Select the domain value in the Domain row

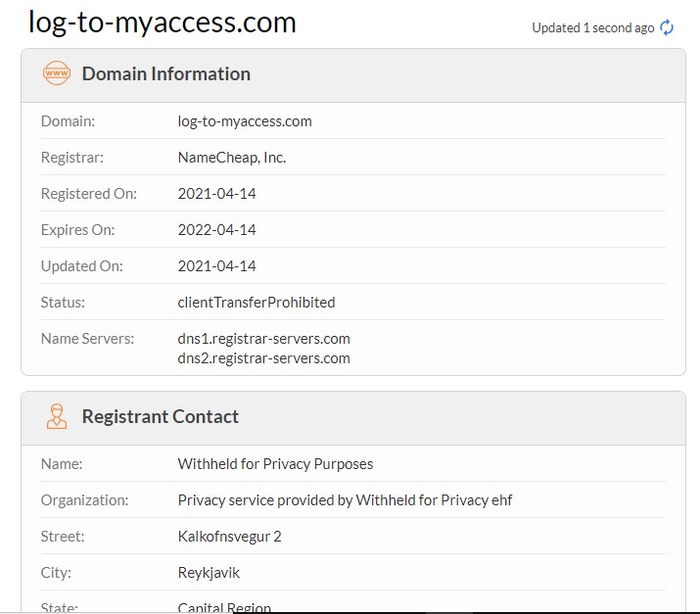click(x=245, y=121)
